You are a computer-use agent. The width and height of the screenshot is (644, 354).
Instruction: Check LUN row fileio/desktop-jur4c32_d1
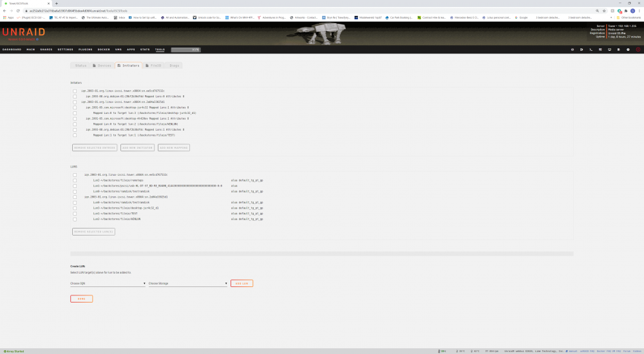pos(75,208)
